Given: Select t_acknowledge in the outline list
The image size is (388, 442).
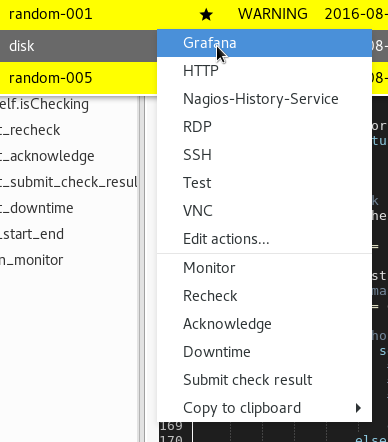Looking at the screenshot, I should coord(47,156).
